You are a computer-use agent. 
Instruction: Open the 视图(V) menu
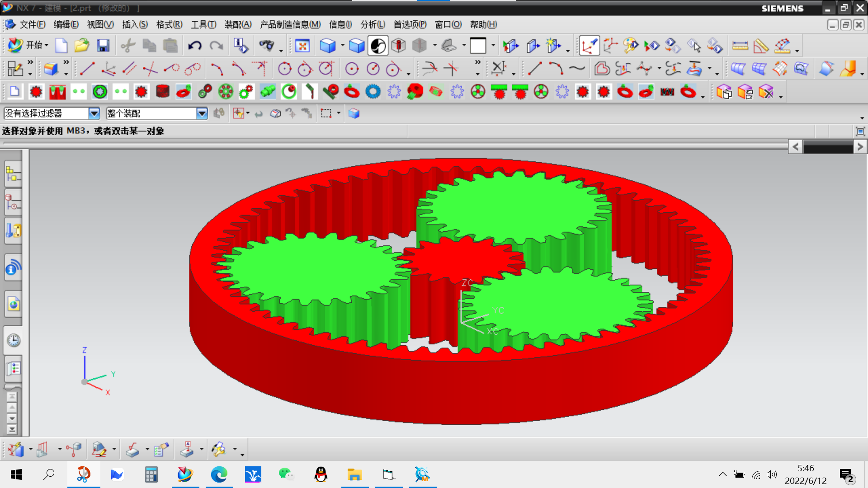[100, 24]
